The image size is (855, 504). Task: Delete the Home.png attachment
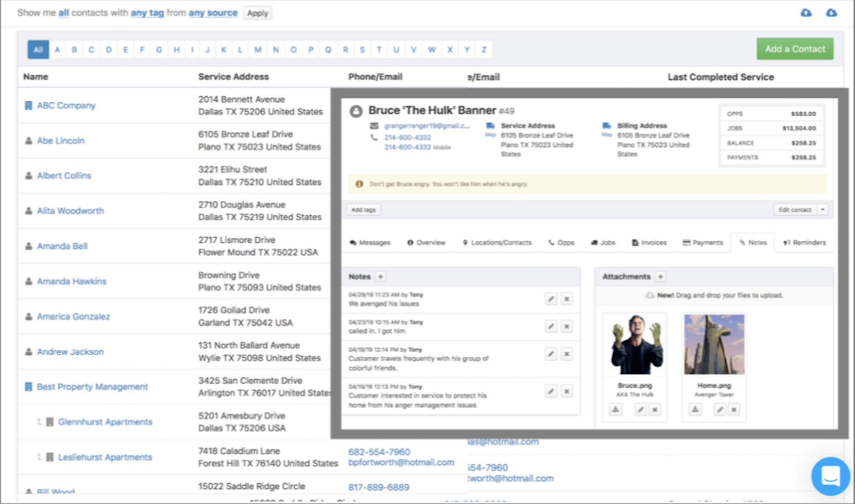point(734,409)
